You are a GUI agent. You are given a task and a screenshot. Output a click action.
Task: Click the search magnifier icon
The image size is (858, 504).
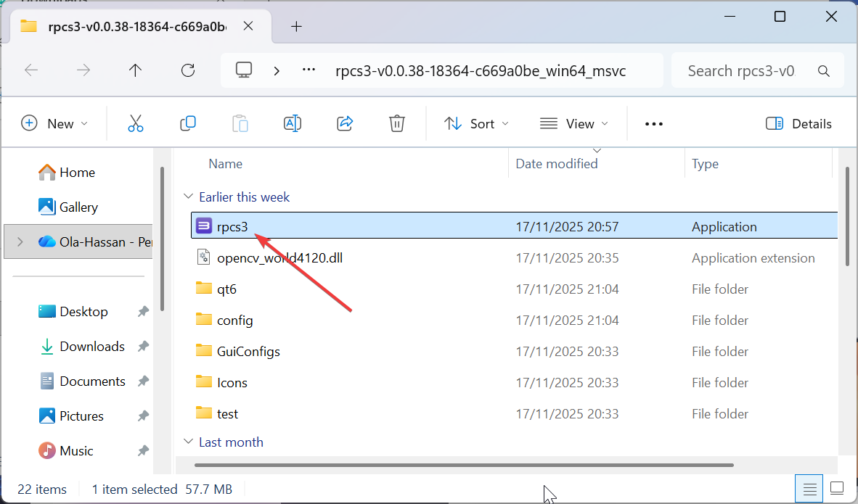coord(824,70)
